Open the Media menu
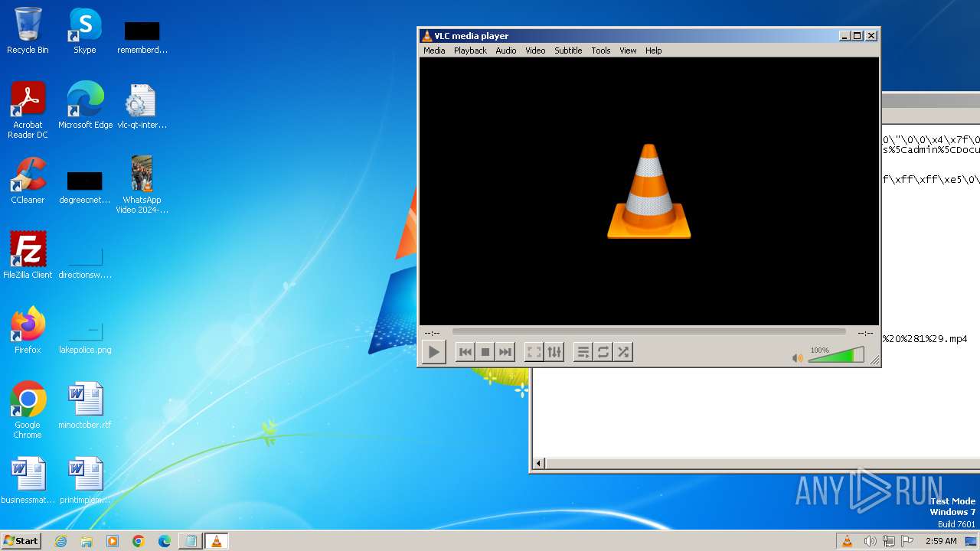 pos(434,51)
